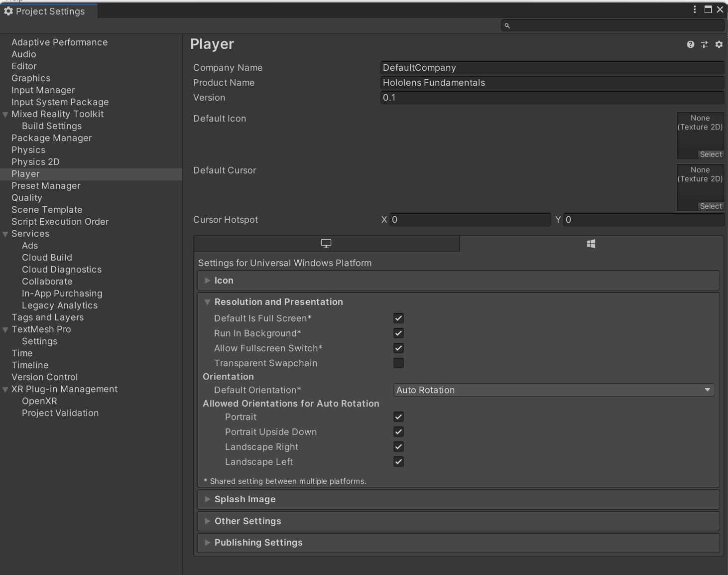Click the Product Name text field

point(552,83)
